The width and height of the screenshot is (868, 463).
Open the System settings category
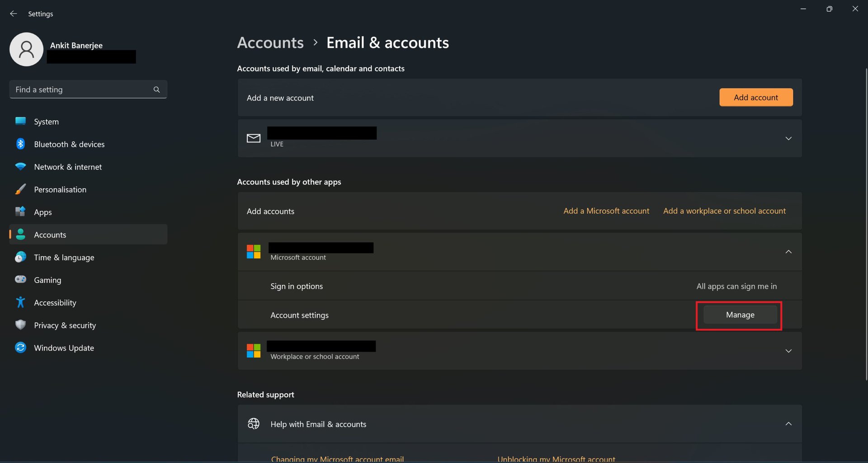pos(46,122)
